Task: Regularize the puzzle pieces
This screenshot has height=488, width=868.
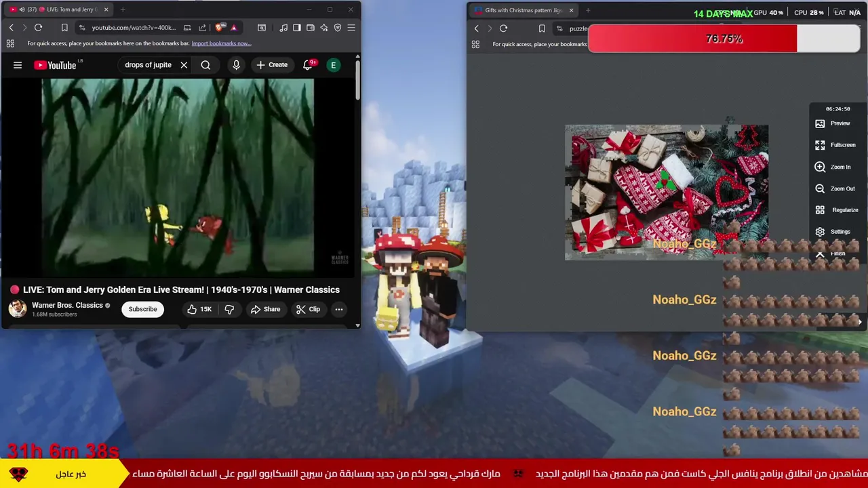Action: point(837,210)
